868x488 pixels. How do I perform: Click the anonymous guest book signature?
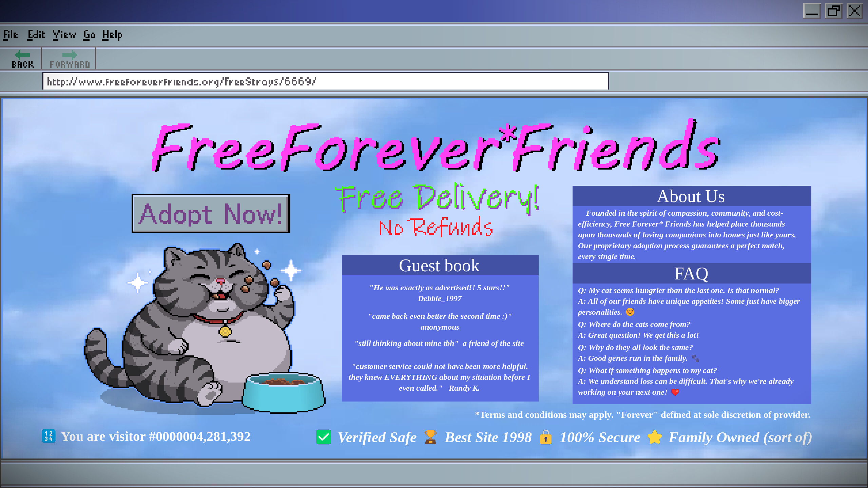[x=440, y=327]
